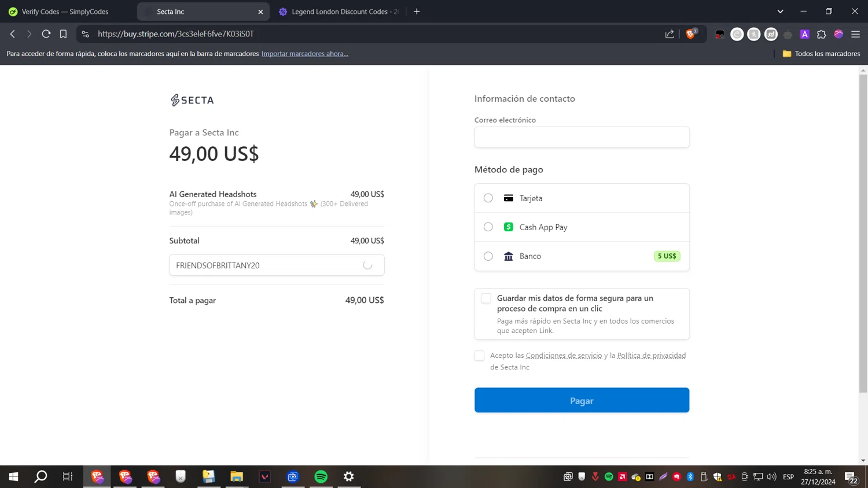Go back with the back arrow
Screen dimensions: 868x488
[x=13, y=34]
